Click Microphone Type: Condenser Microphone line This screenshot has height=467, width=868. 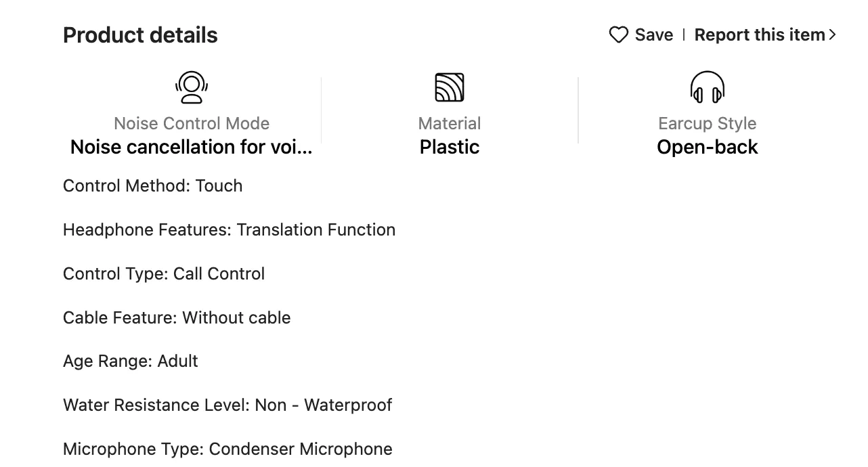point(227,449)
